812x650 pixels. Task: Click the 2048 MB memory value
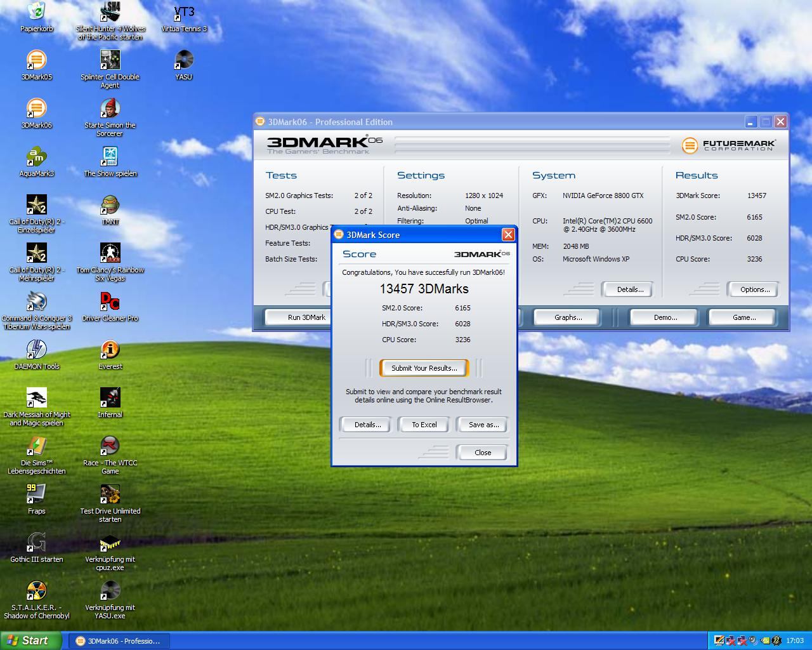pyautogui.click(x=575, y=246)
